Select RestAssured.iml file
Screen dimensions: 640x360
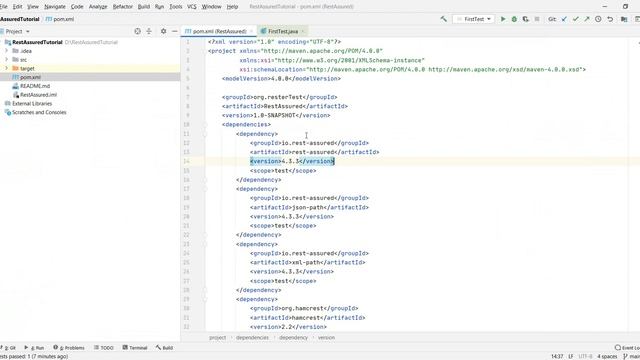click(38, 95)
